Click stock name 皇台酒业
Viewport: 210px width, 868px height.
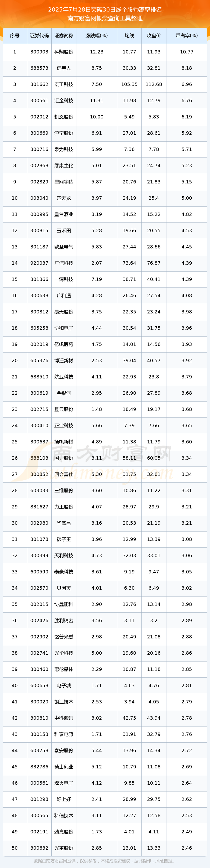(x=64, y=214)
